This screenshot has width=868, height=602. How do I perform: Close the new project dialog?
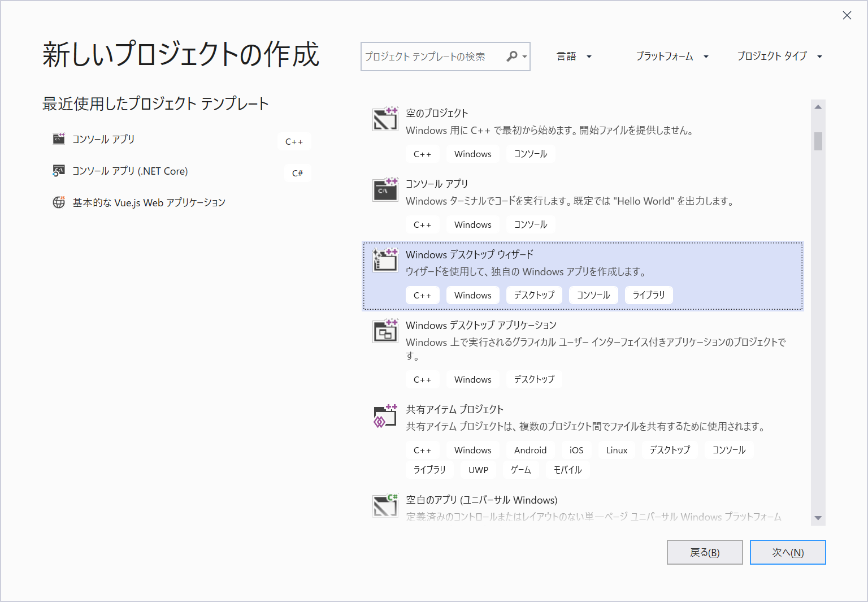coord(847,15)
